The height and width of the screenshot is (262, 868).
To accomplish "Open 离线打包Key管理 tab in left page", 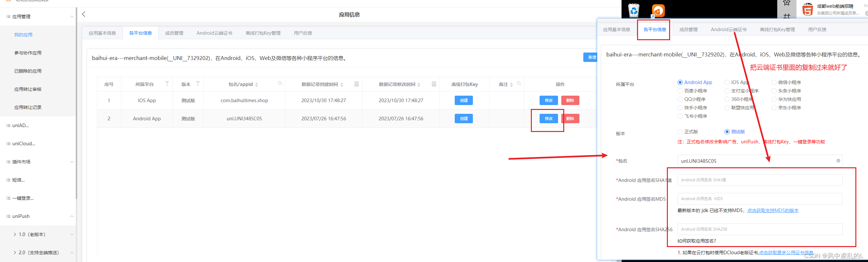I will click(x=263, y=33).
